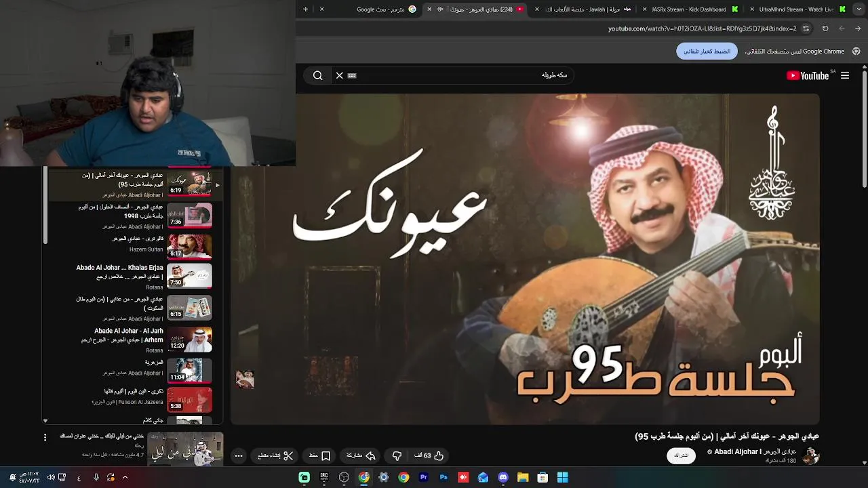The width and height of the screenshot is (868, 488).
Task: Open the suggested video thumbnail near bottom
Action: tap(185, 449)
